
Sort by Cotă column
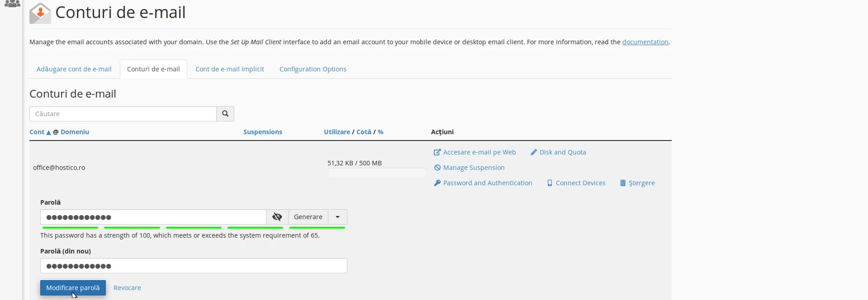(364, 132)
